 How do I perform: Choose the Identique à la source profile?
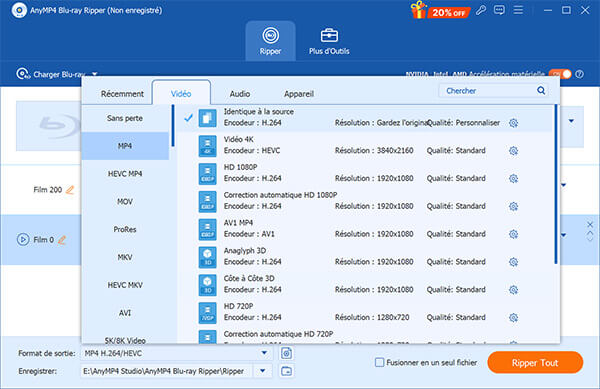(x=365, y=117)
